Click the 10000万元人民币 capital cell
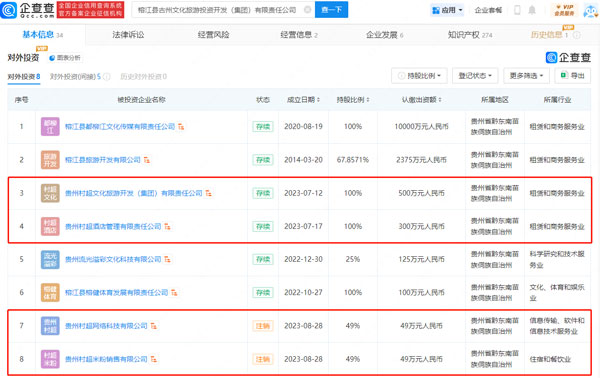The image size is (600, 378). pyautogui.click(x=421, y=127)
